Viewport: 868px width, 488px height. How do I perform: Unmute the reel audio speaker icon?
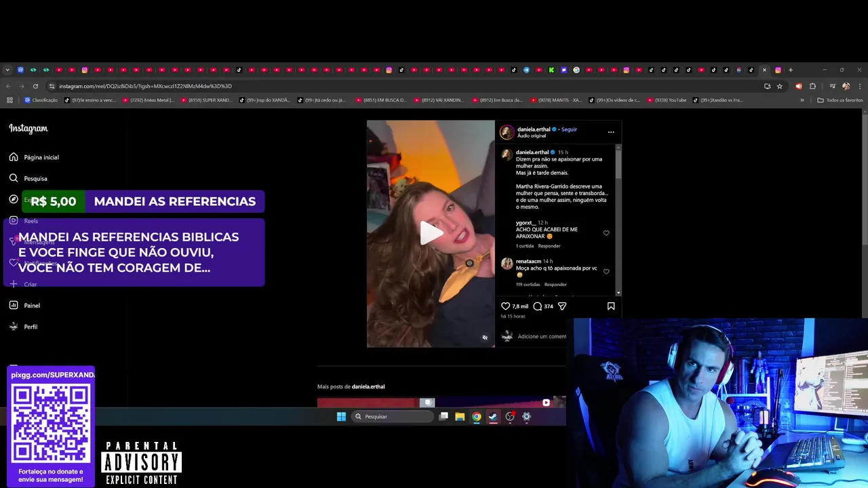(x=484, y=338)
